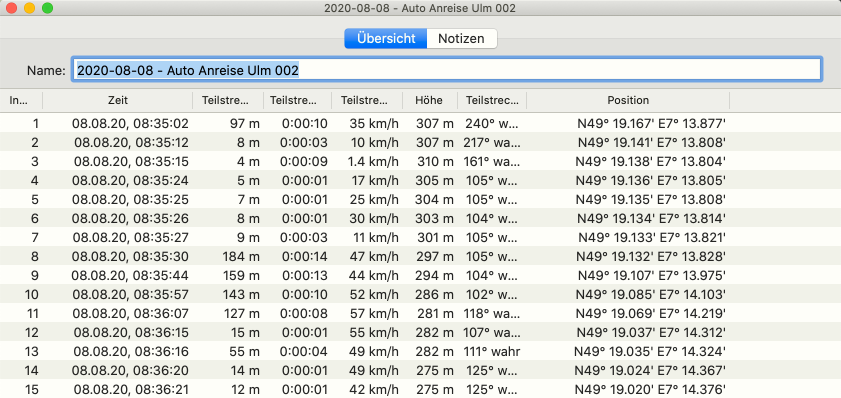Sort by the Höhe column header
Screen dimensions: 841x398
pyautogui.click(x=429, y=100)
